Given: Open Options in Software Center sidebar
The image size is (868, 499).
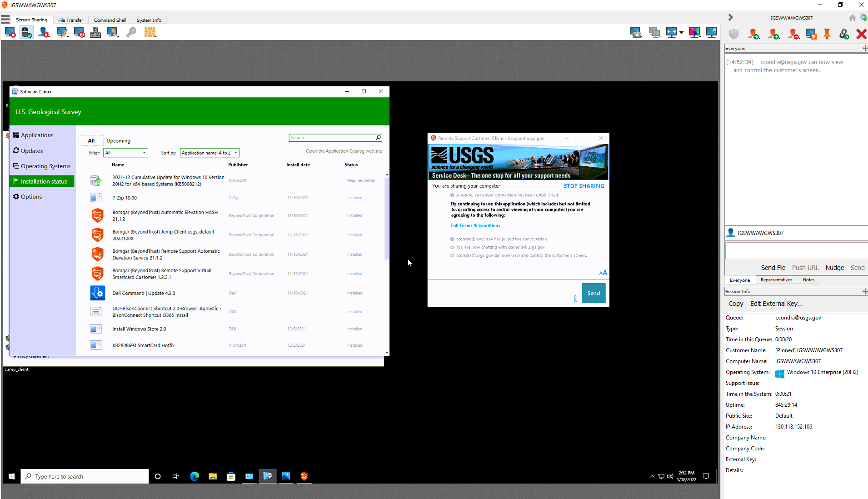Looking at the screenshot, I should click(31, 197).
